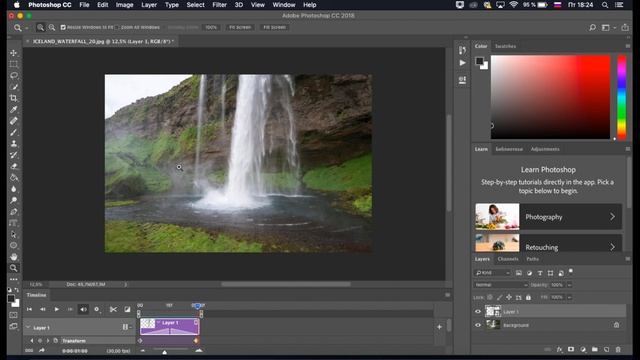The height and width of the screenshot is (360, 640).
Task: Toggle Resize Windows to Fit checkbox
Action: (x=63, y=27)
